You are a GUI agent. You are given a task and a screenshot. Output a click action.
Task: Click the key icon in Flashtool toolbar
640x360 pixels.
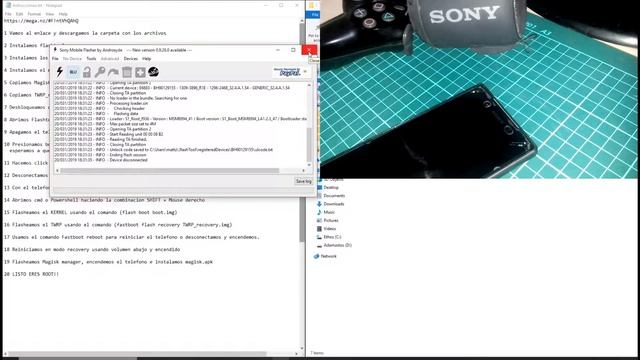pyautogui.click(x=100, y=72)
